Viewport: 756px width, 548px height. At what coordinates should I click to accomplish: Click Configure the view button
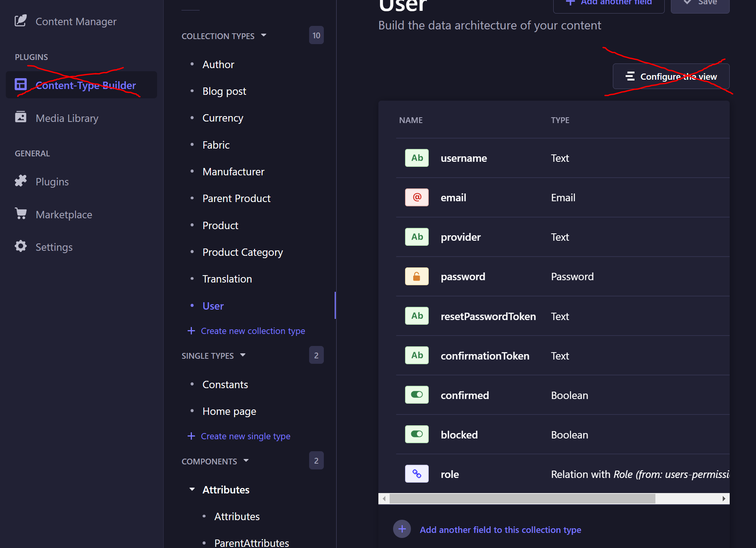671,77
